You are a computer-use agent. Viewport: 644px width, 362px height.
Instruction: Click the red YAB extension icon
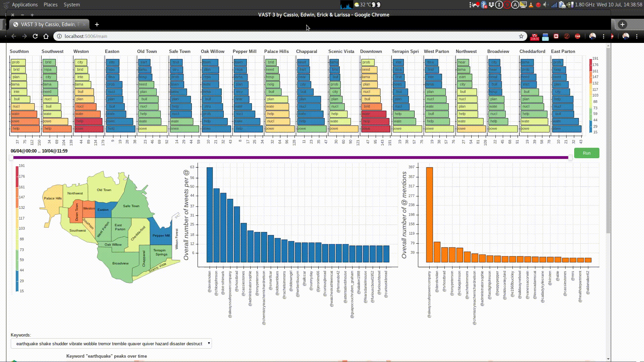[x=577, y=36]
